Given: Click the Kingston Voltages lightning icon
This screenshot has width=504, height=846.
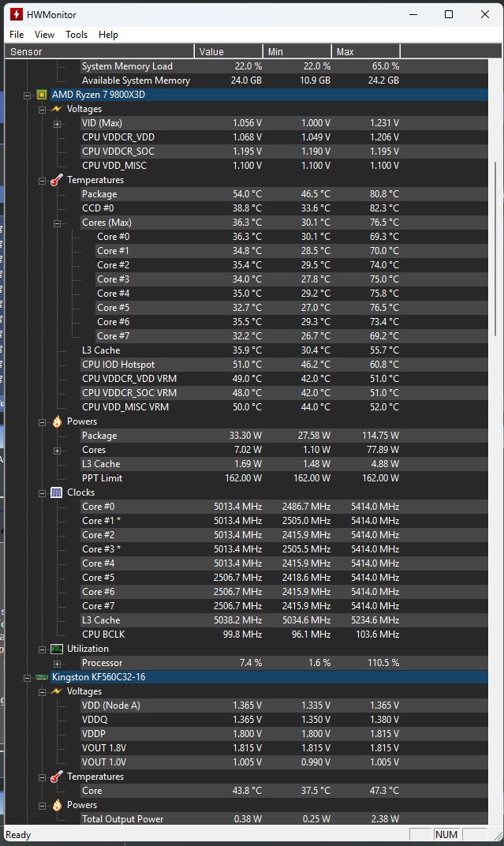Looking at the screenshot, I should (x=57, y=691).
